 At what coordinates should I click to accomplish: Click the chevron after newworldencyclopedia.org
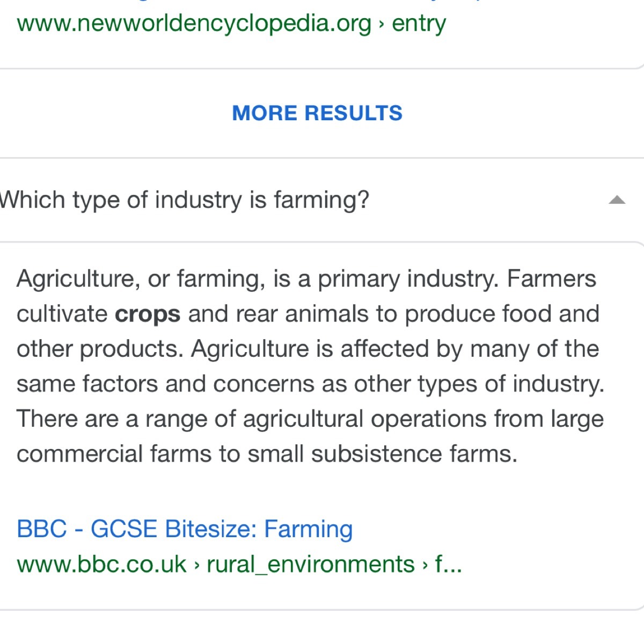(382, 24)
